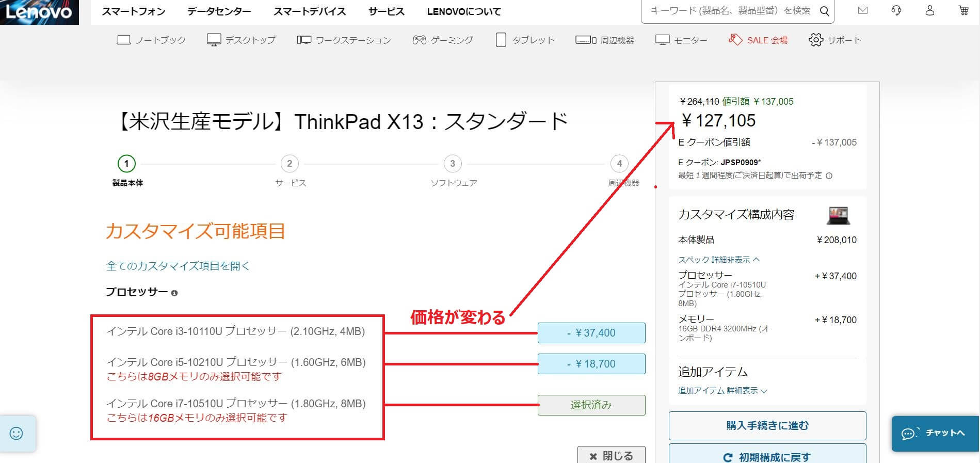
Task: Click the desktop computer icon
Action: coord(214,40)
